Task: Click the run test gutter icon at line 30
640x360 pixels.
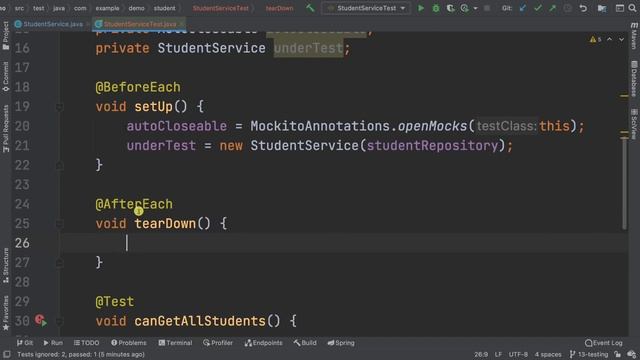Action: click(41, 320)
